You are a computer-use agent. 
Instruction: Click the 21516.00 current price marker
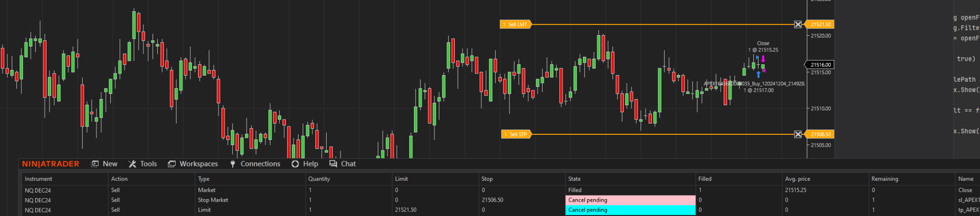819,65
